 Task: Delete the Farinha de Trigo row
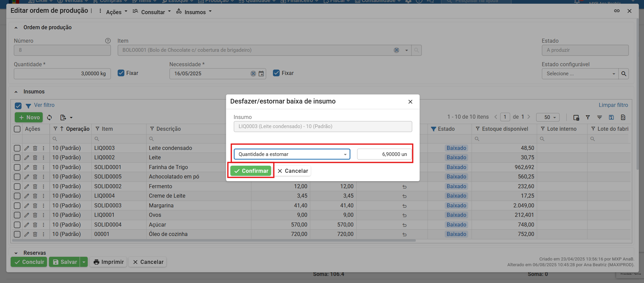point(35,167)
